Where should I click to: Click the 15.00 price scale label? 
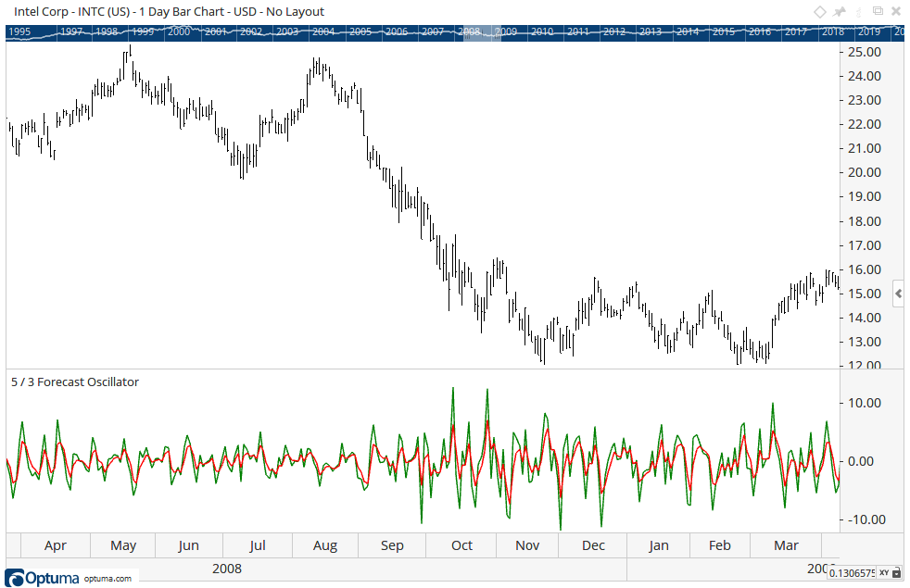coord(865,294)
